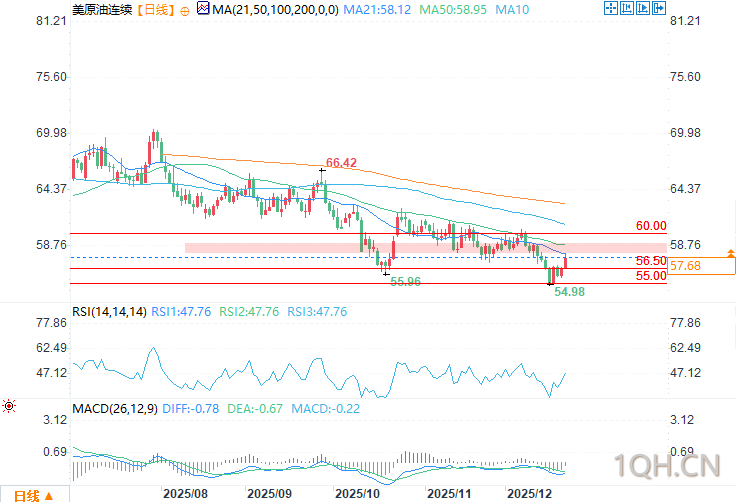Click the 【日线】 period label in title
The image size is (737, 502).
tap(156, 9)
